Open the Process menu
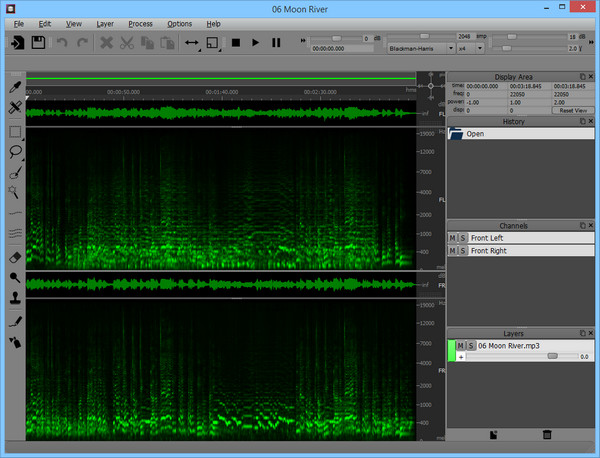 coord(140,23)
